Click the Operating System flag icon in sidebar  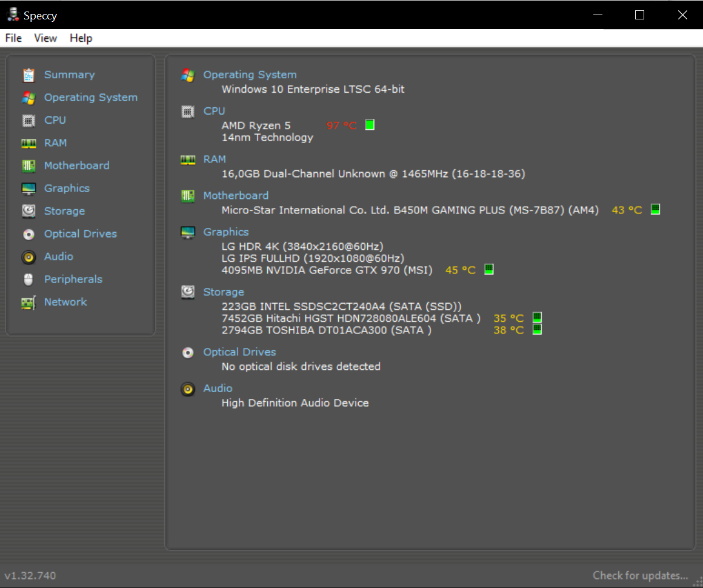(28, 98)
